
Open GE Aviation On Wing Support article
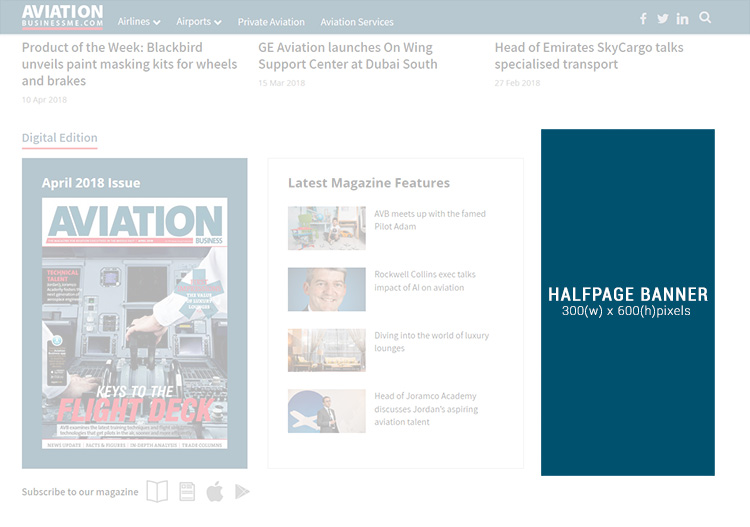[x=348, y=55]
